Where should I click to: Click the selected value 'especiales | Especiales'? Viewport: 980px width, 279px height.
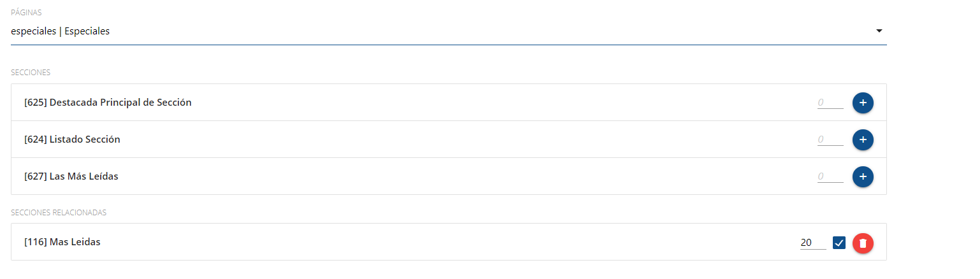click(x=61, y=31)
